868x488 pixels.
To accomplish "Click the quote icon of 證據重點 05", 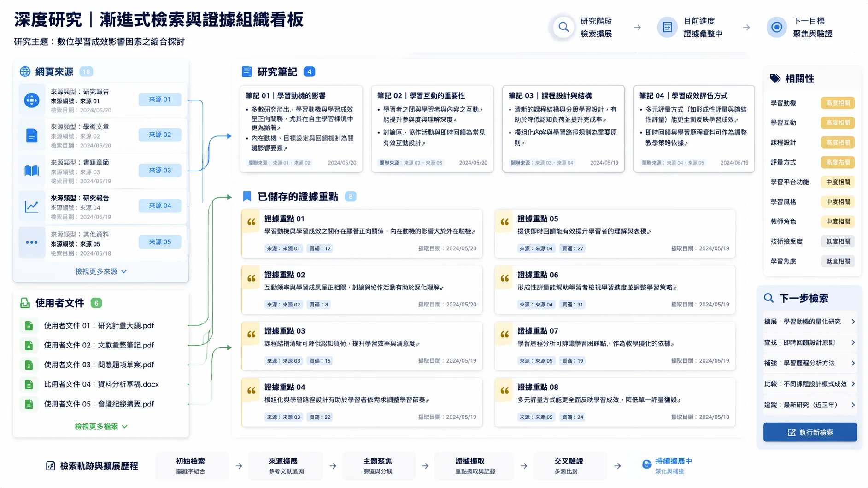I will pyautogui.click(x=504, y=222).
